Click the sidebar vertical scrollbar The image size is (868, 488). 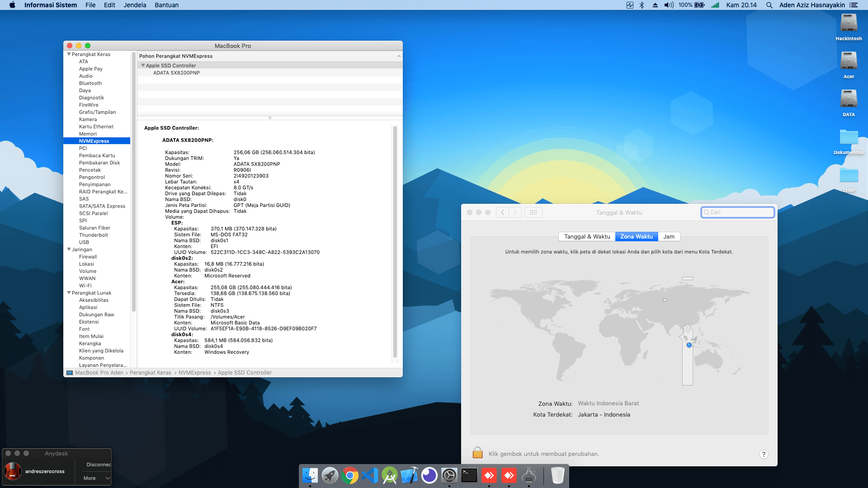click(x=133, y=183)
